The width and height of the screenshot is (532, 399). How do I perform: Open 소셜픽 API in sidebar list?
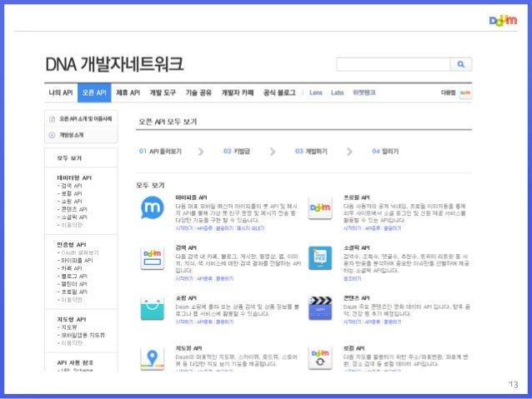[x=74, y=217]
